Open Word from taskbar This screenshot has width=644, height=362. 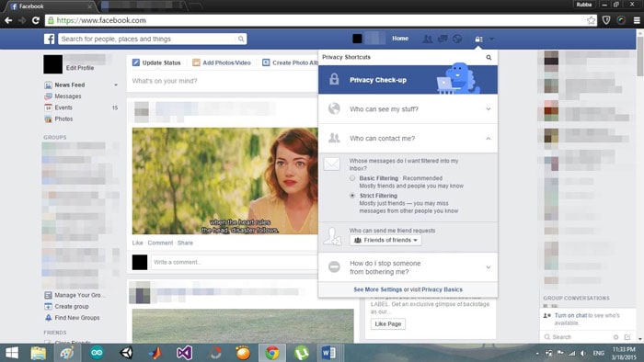(x=328, y=353)
